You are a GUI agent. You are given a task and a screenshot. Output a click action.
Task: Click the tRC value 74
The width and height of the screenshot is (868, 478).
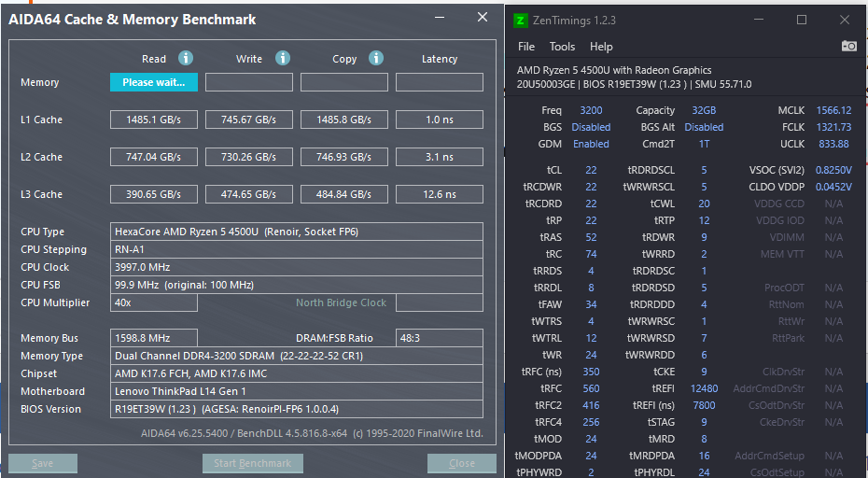[591, 254]
